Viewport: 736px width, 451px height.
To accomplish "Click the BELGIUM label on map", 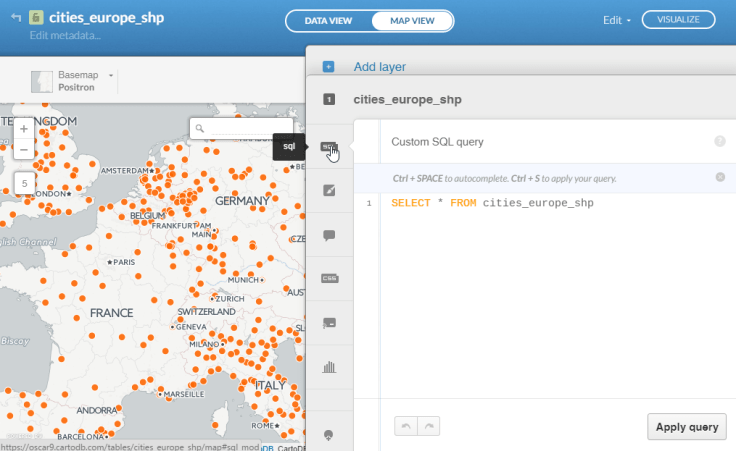I will pyautogui.click(x=147, y=215).
